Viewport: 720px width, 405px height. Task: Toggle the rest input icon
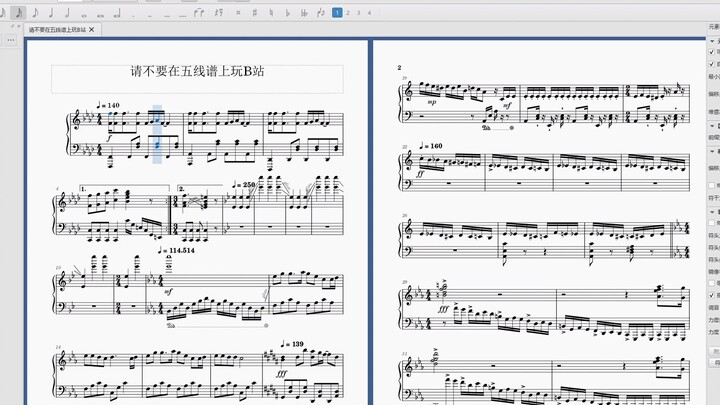pyautogui.click(x=219, y=13)
